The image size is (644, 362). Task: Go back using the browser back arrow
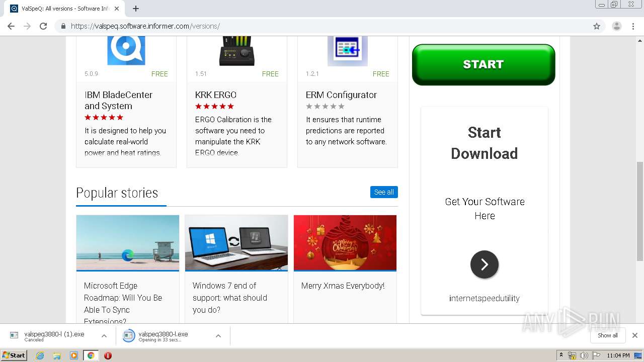tap(11, 26)
